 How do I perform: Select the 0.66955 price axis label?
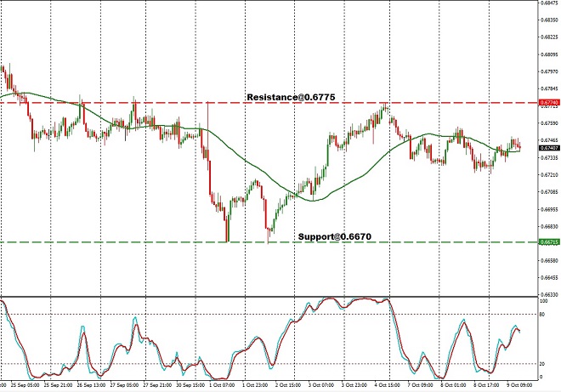pyautogui.click(x=550, y=209)
